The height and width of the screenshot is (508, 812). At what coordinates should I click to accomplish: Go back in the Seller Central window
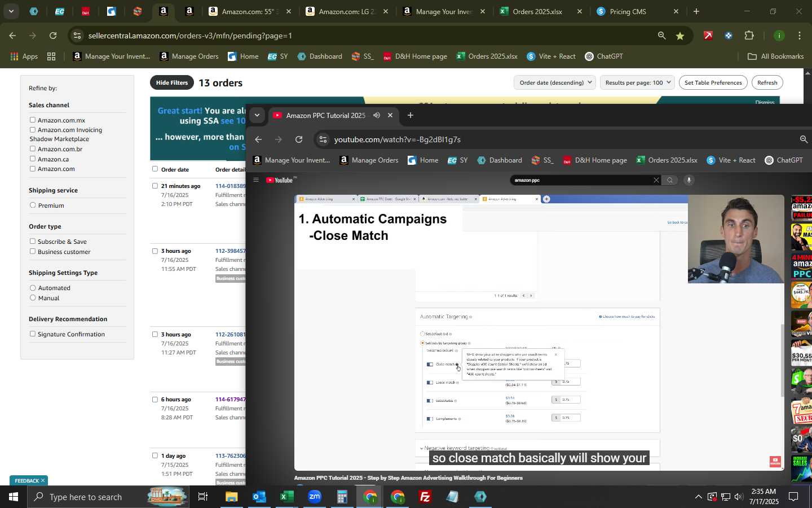click(12, 36)
